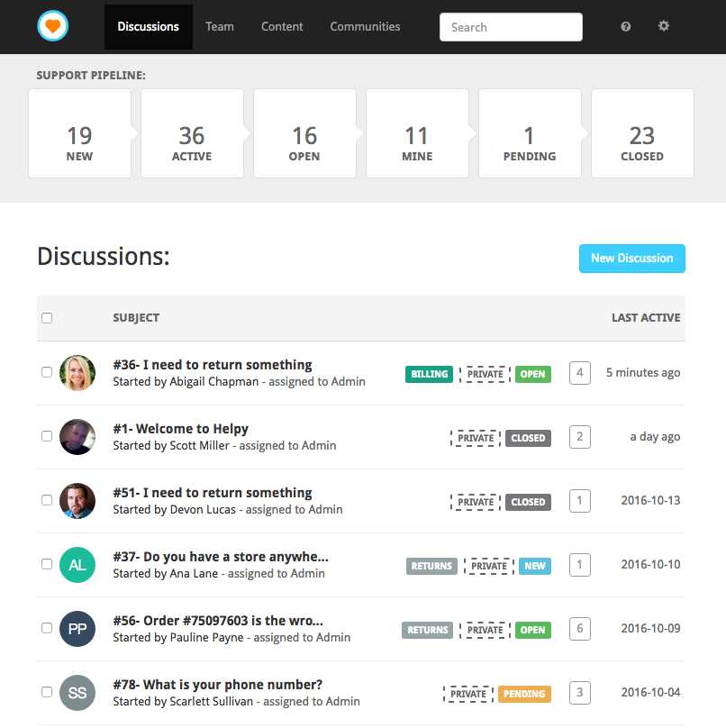Toggle the select-all checkbox in header
726x728 pixels.
pyautogui.click(x=47, y=318)
